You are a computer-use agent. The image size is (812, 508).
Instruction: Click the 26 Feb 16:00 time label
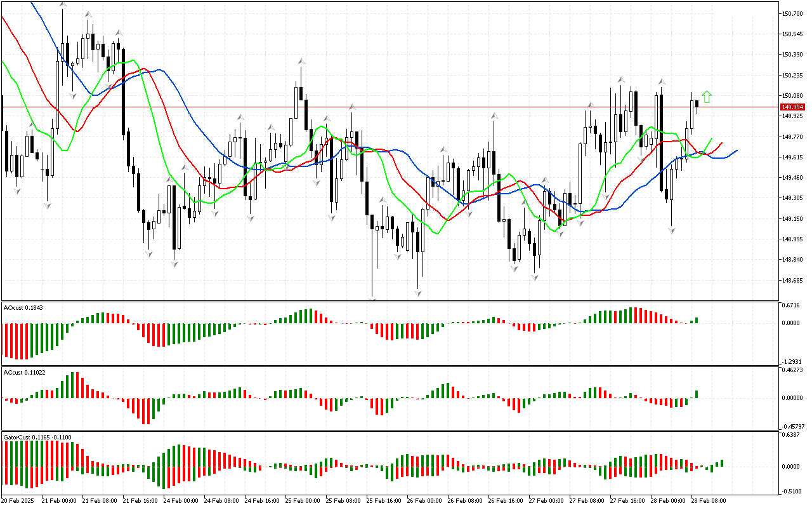506,501
